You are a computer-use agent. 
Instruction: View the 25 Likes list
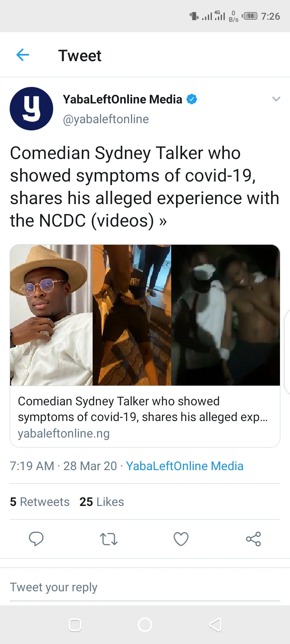point(101,502)
